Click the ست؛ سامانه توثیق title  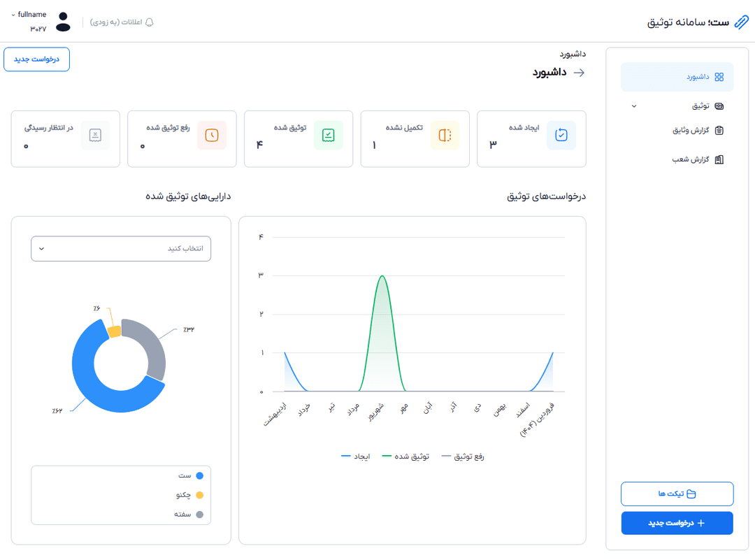click(688, 22)
